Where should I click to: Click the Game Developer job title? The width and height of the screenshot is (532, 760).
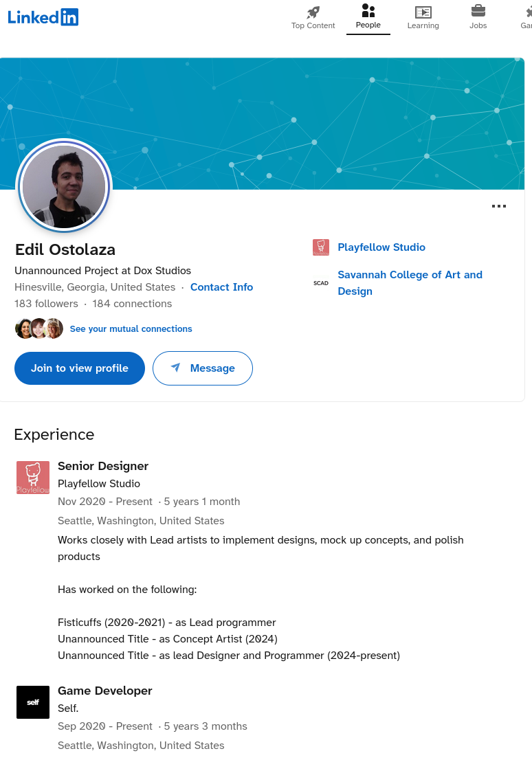[x=105, y=691]
